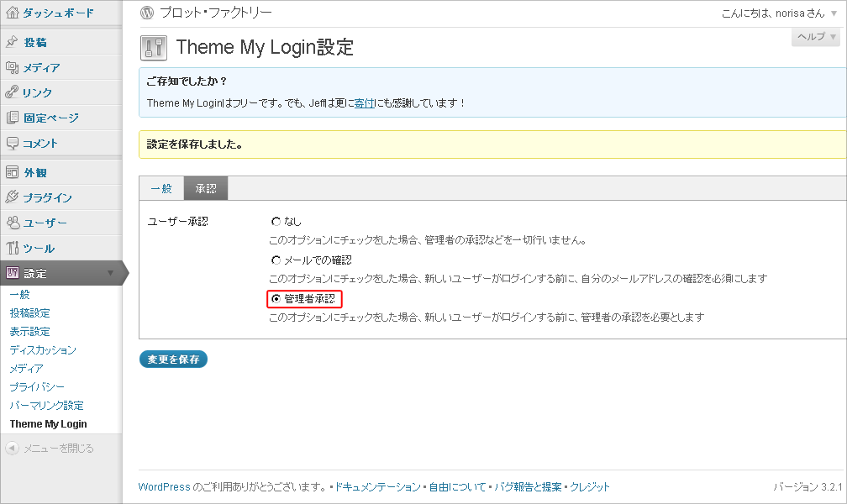Viewport: 847px width, 504px height.
Task: Select the 管理者承認 radio option
Action: pos(276,299)
